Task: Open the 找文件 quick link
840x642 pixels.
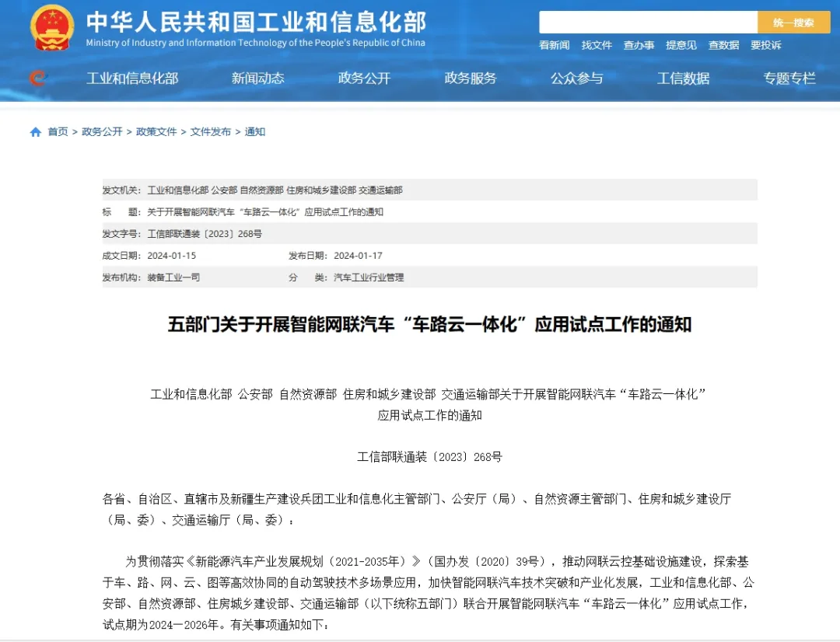Action: pos(597,45)
